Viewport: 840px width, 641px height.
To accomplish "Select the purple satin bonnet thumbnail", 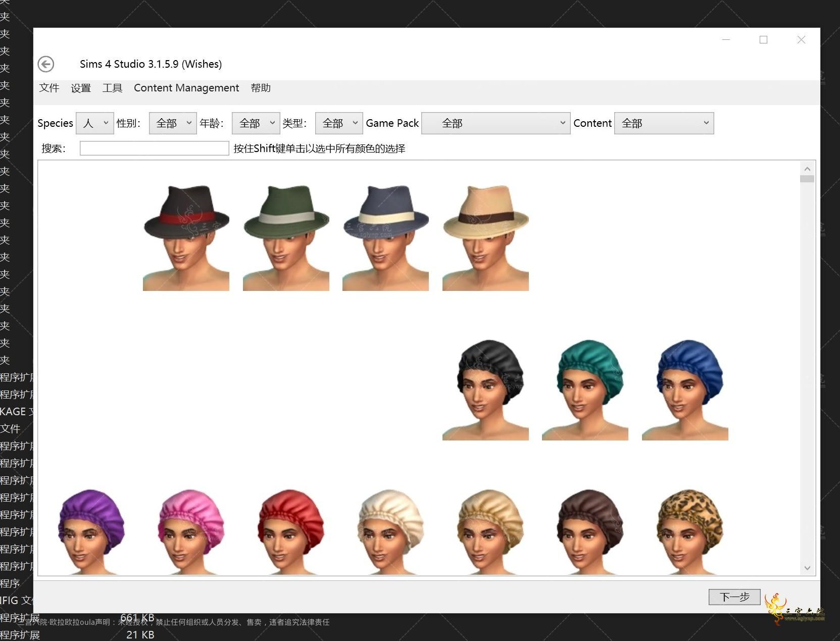I will click(x=91, y=531).
